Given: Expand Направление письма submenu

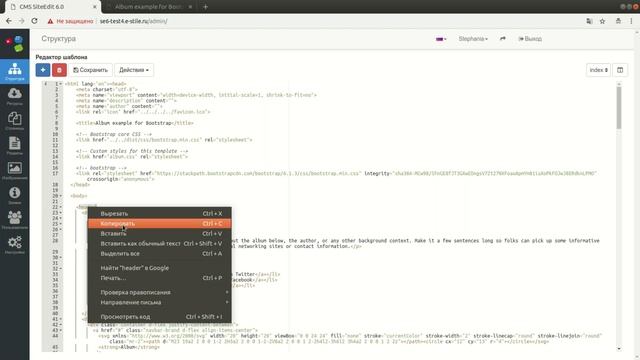Looking at the screenshot, I should [x=160, y=302].
